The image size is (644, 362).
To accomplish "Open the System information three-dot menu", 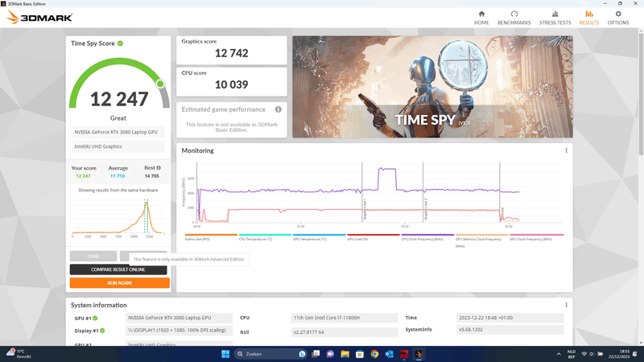I will (566, 305).
